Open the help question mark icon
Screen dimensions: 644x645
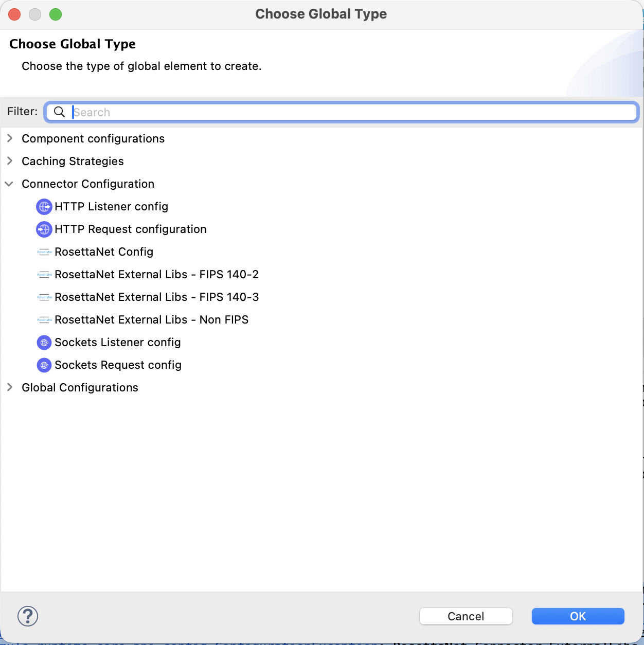pos(28,616)
